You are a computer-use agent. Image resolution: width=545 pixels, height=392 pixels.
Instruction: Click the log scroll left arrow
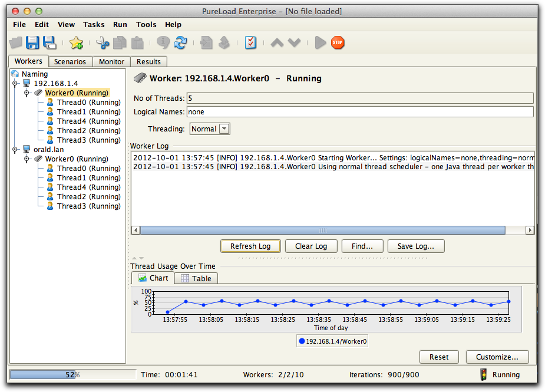136,230
